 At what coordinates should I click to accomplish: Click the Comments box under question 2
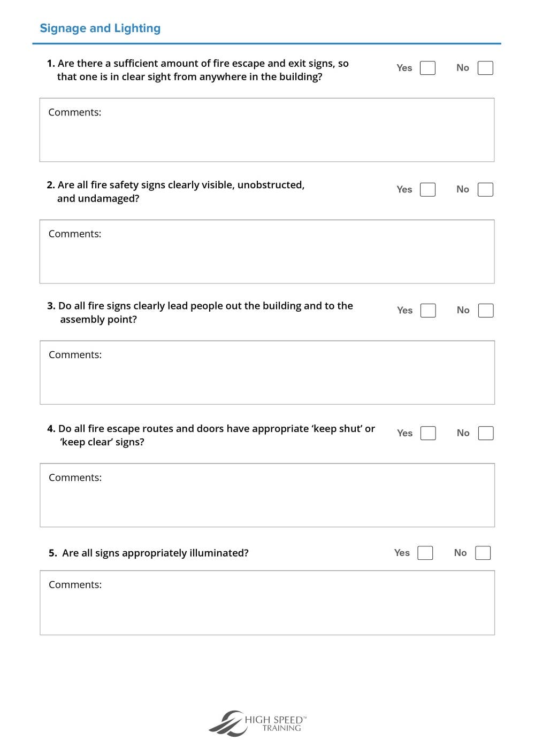[x=267, y=251]
